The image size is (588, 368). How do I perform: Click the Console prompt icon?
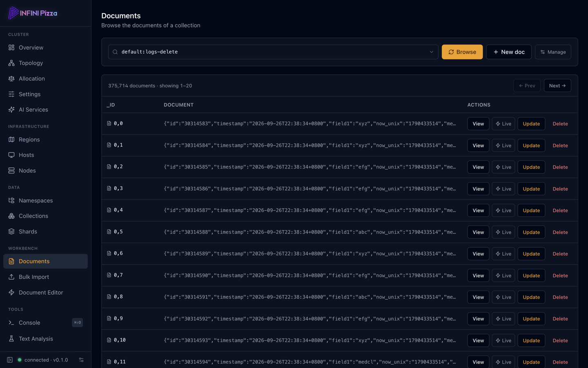click(11, 323)
